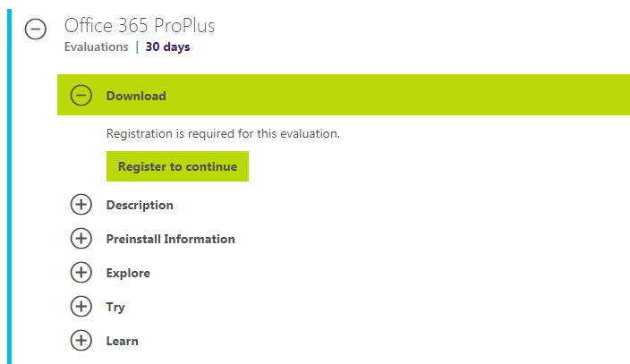Open the Preinstall Information label
The height and width of the screenshot is (364, 630).
click(x=170, y=239)
